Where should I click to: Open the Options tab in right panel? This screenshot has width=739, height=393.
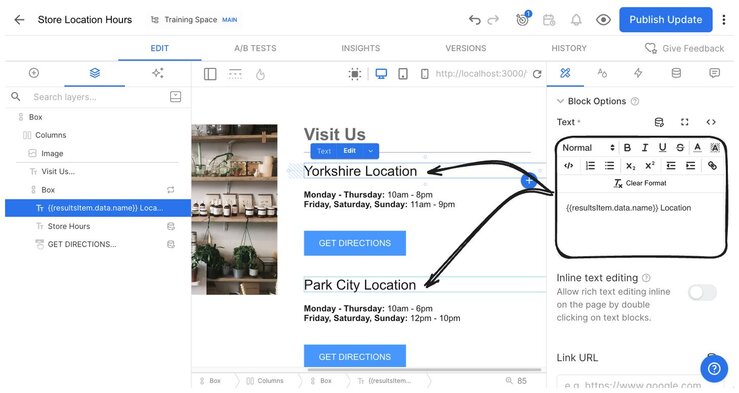(x=565, y=73)
